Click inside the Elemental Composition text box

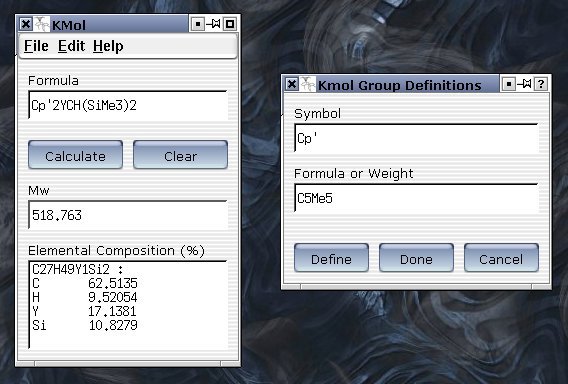[128, 305]
